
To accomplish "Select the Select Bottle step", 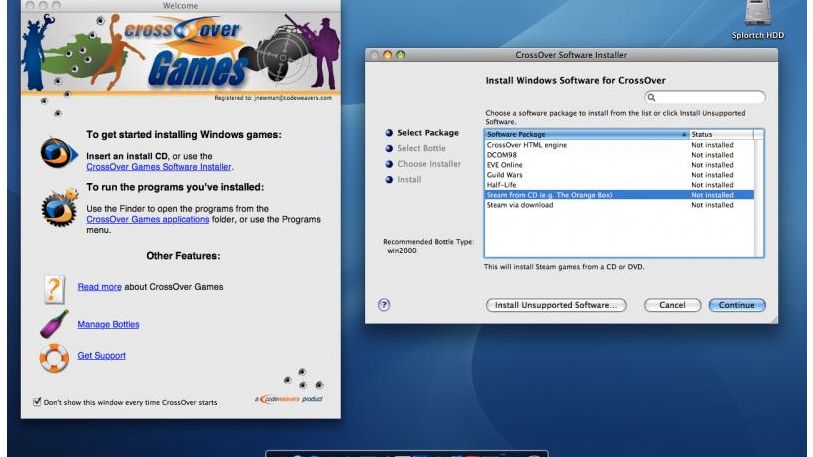I will pyautogui.click(x=415, y=148).
